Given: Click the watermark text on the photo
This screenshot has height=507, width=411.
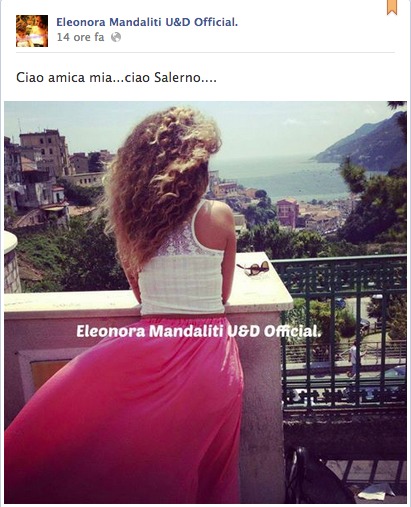Looking at the screenshot, I should pos(199,331).
